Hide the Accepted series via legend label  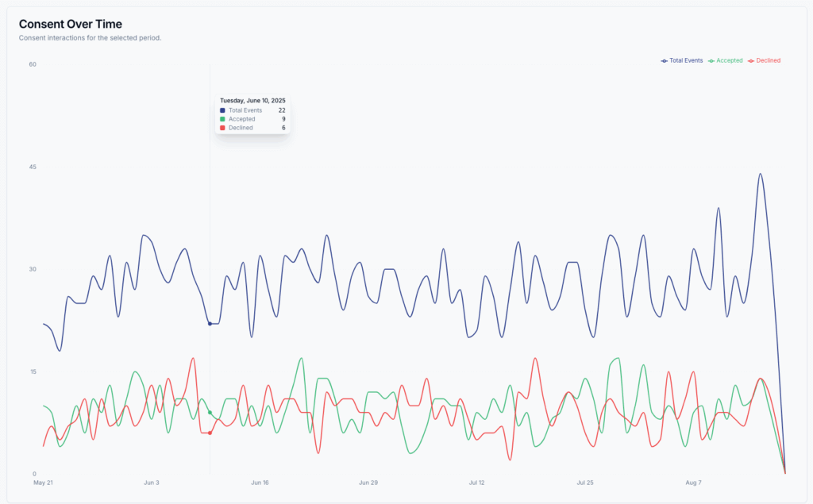click(730, 60)
